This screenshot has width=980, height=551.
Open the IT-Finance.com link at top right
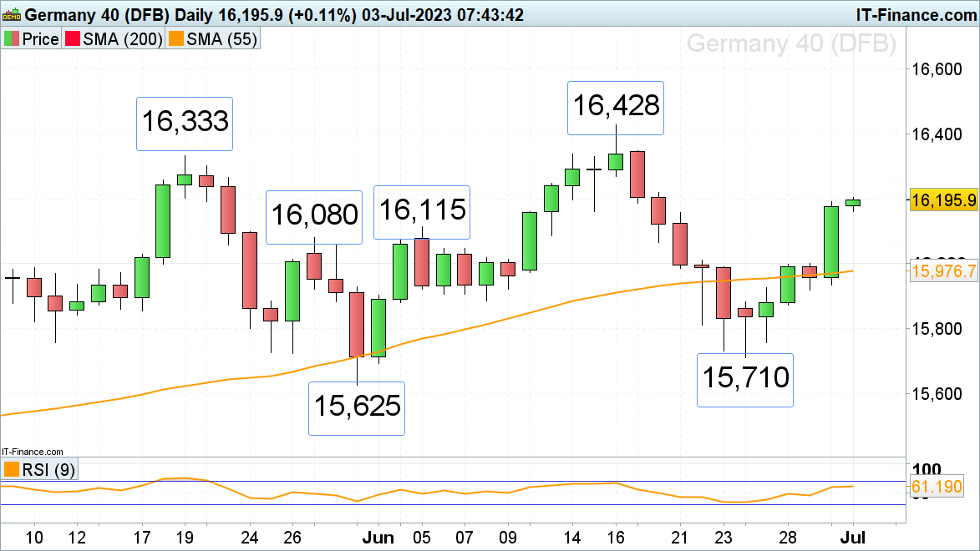click(916, 14)
